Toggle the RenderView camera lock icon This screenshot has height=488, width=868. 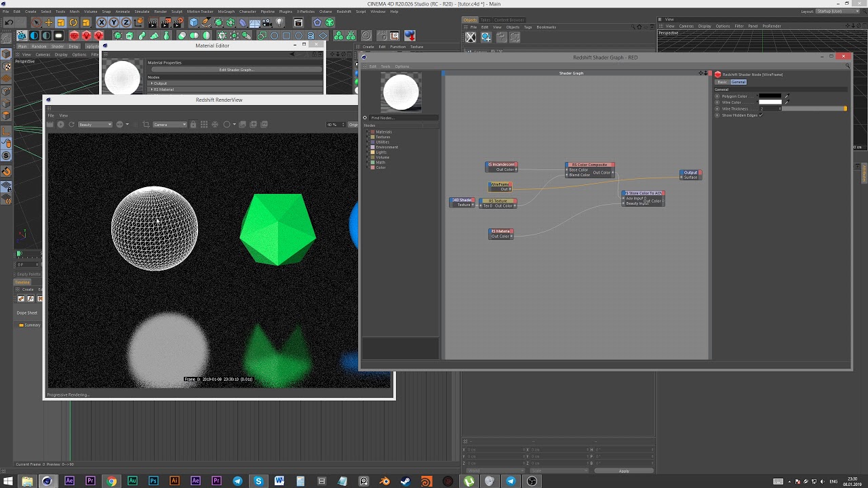(x=193, y=125)
